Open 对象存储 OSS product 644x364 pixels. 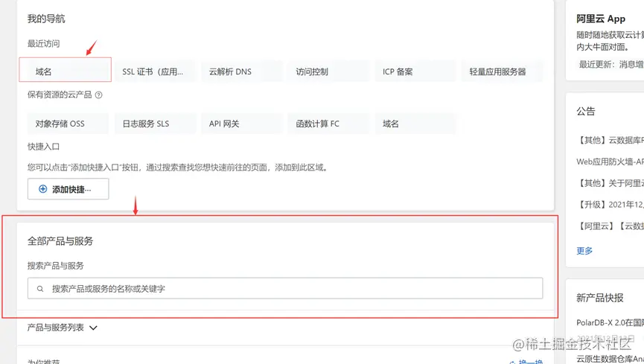click(x=68, y=124)
